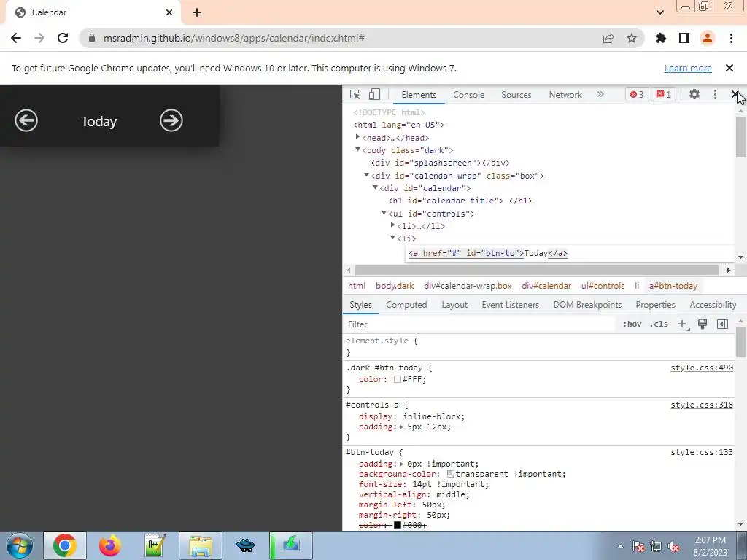Viewport: 747px width, 560px height.
Task: Click html in the breadcrumb
Action: click(357, 286)
